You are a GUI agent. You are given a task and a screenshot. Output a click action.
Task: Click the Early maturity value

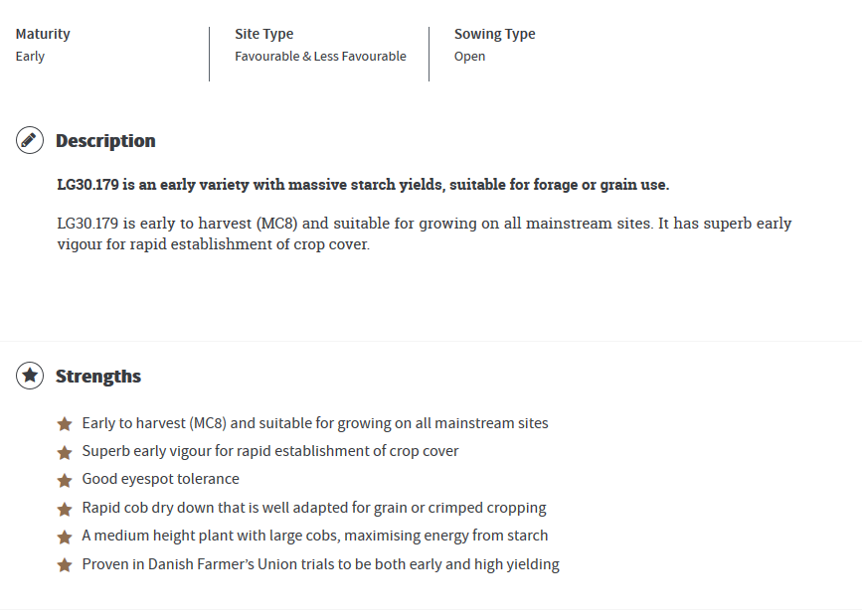click(x=30, y=57)
